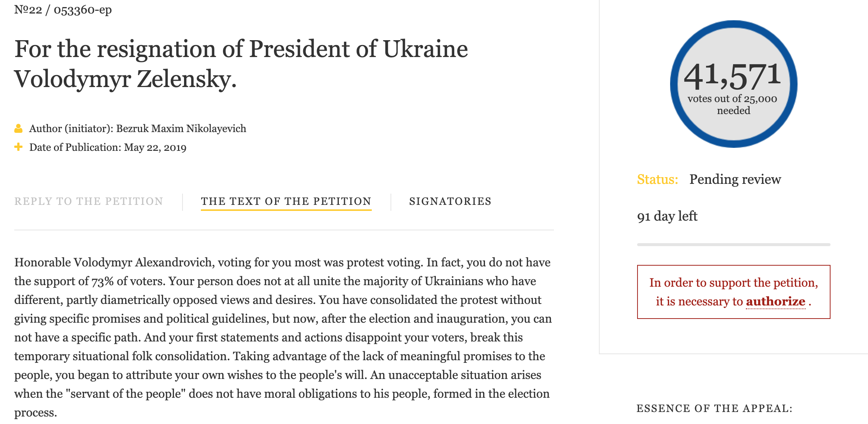Click the author name Bezruk Maxim Nikolayevich
This screenshot has height=424, width=868.
pos(181,129)
